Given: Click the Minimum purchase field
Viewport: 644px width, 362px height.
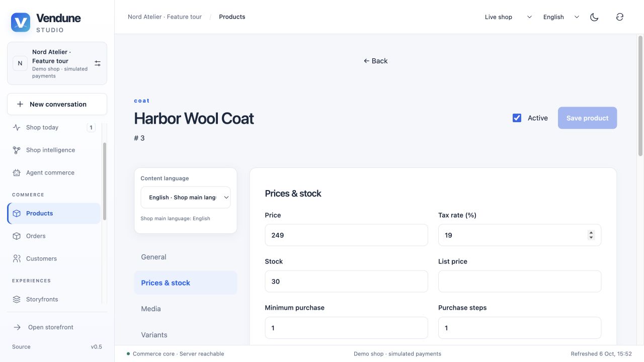Looking at the screenshot, I should coord(346,328).
